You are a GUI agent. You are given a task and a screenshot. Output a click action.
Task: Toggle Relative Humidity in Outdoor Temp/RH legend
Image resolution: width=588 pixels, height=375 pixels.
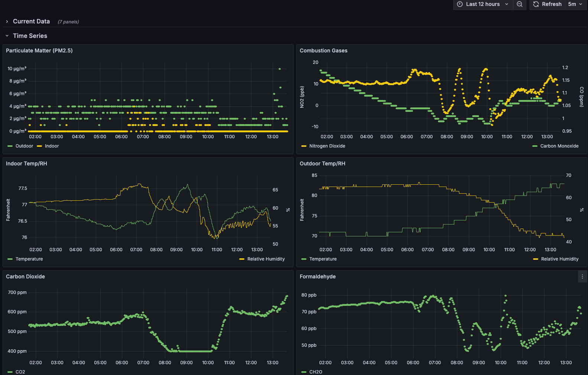pyautogui.click(x=559, y=259)
